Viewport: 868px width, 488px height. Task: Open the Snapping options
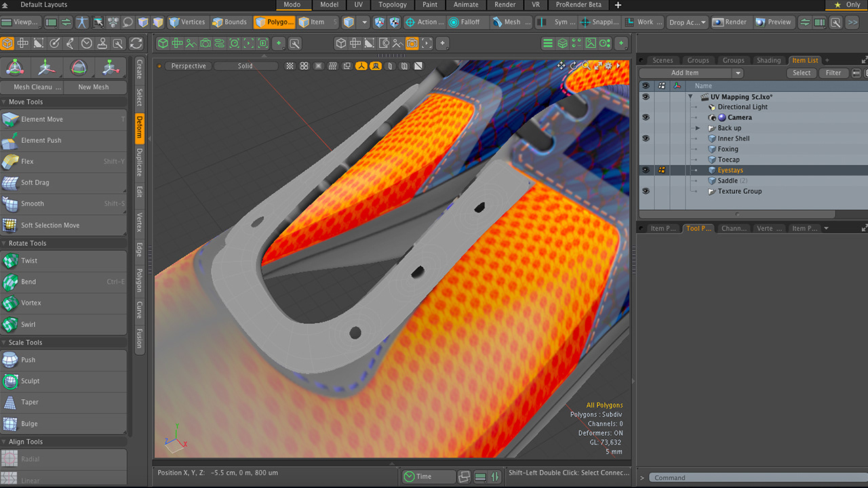click(600, 22)
